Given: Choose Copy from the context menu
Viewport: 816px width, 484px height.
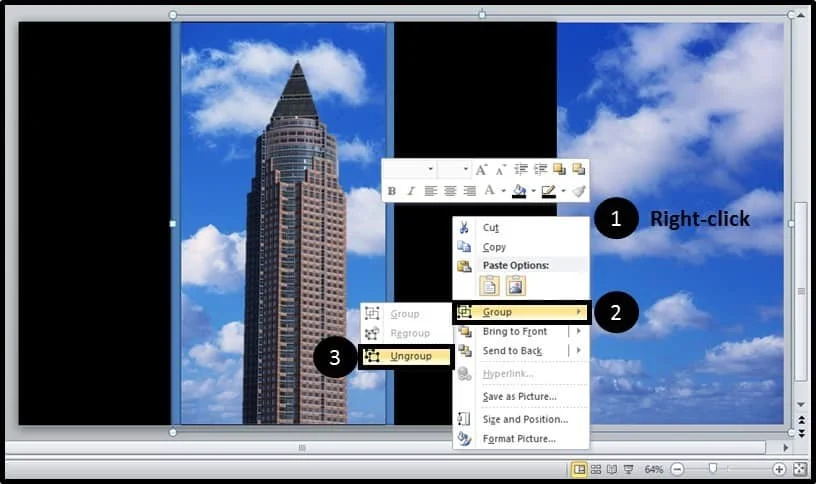Looking at the screenshot, I should point(521,247).
